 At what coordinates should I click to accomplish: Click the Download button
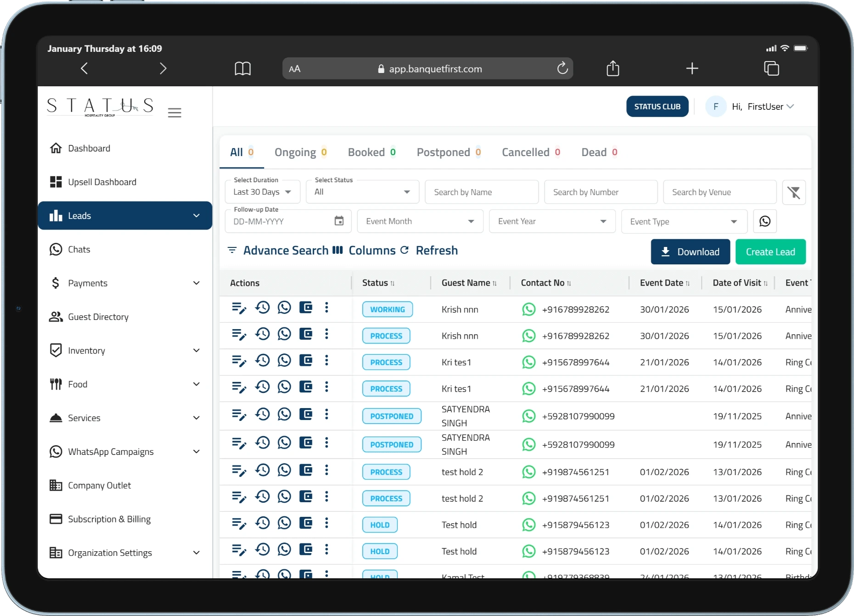click(690, 252)
